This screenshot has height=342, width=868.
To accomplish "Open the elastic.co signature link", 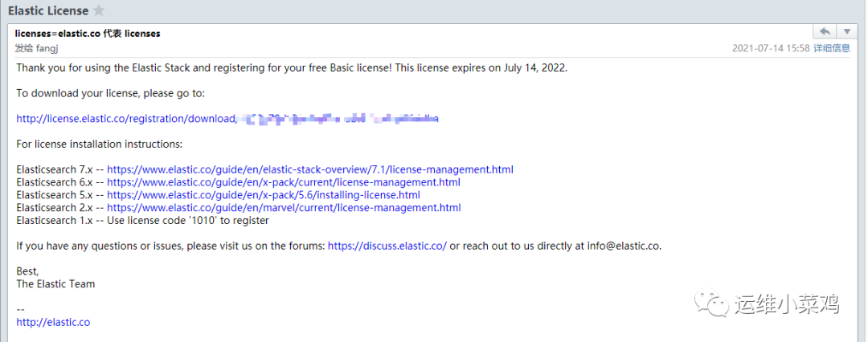I will click(53, 322).
